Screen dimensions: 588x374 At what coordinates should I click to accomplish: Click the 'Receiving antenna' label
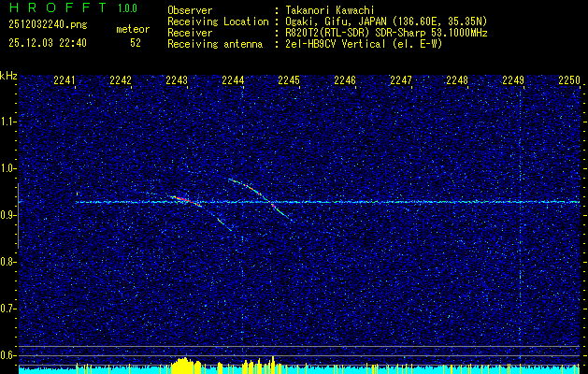pos(215,44)
